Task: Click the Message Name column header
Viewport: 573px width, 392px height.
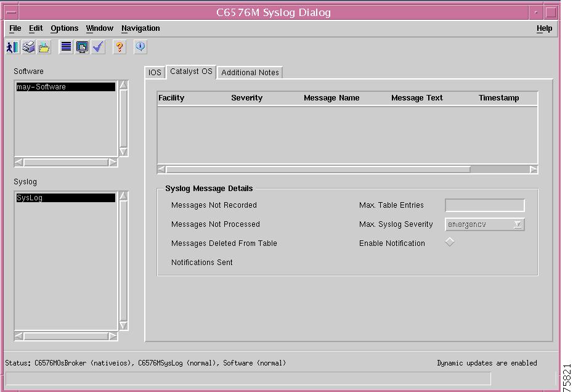Action: 331,98
